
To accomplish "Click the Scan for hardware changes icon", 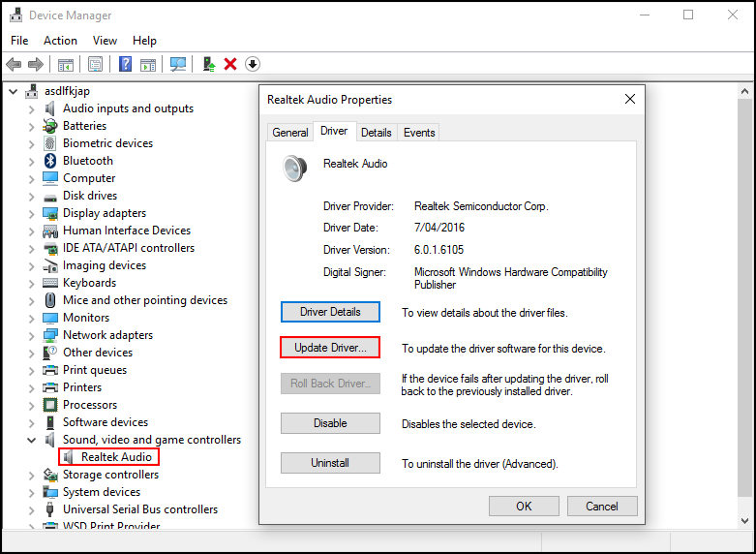I will pyautogui.click(x=178, y=64).
